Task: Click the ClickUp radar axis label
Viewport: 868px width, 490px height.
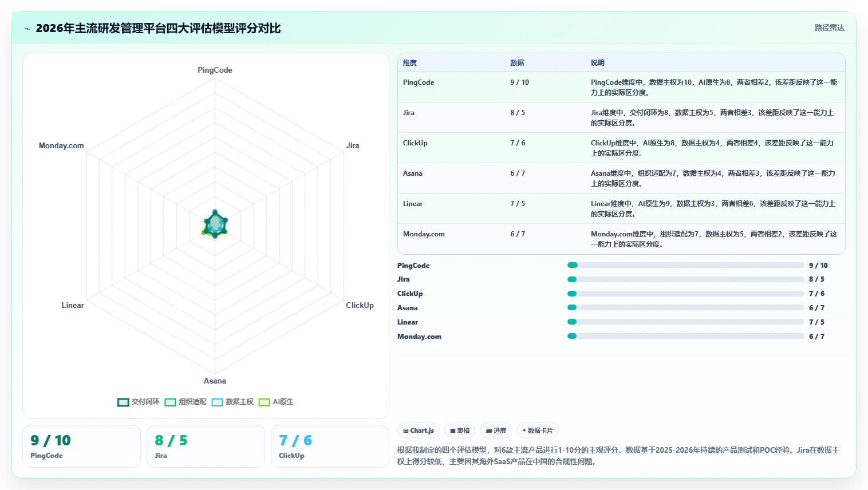Action: click(360, 305)
